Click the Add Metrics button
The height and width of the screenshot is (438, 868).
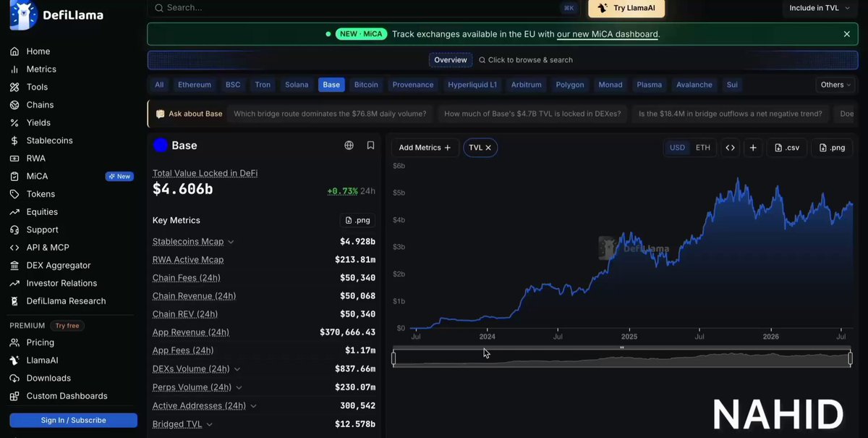coord(425,148)
